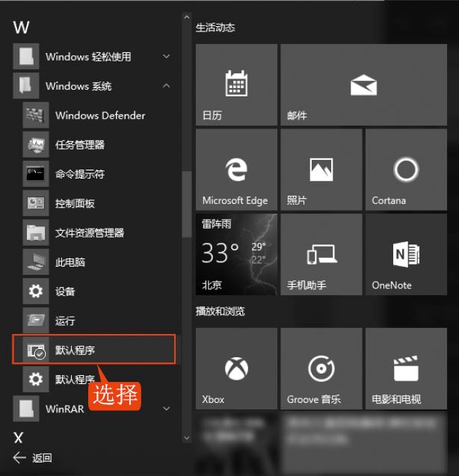Click the WinRAR folder icon

coord(26,409)
